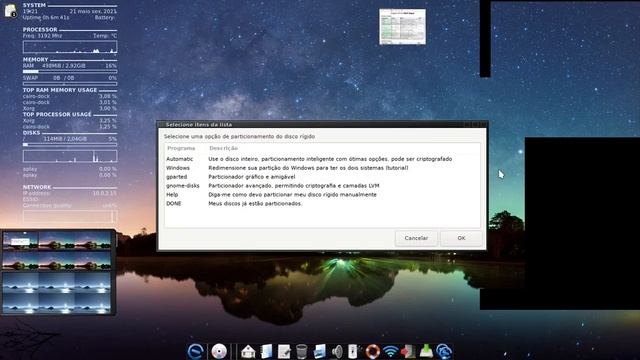The height and width of the screenshot is (360, 640).
Task: Click the white device icon in dock
Action: click(x=353, y=351)
